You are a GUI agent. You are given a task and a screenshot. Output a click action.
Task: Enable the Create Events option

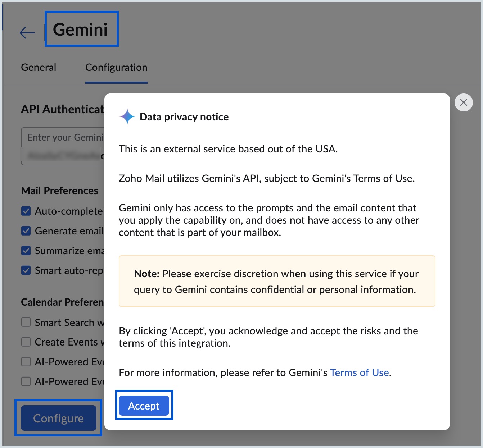pos(26,342)
